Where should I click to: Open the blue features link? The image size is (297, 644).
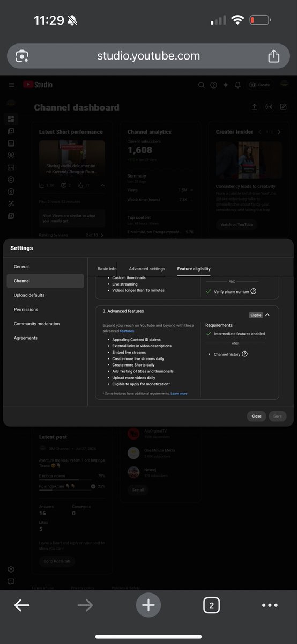(x=127, y=331)
